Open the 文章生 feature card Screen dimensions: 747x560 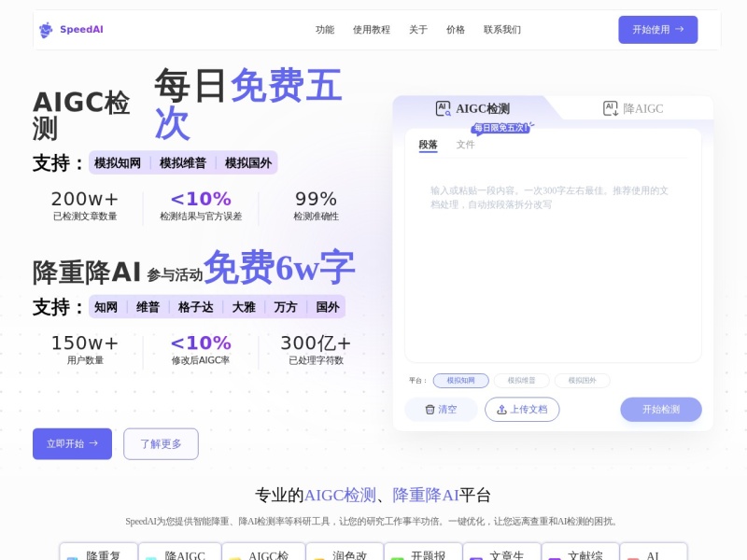click(x=501, y=553)
